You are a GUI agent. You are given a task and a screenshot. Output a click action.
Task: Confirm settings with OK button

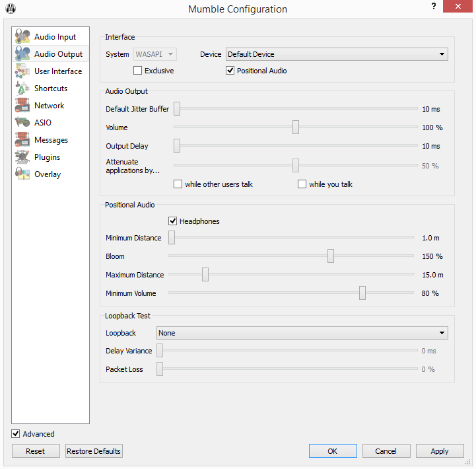point(333,451)
